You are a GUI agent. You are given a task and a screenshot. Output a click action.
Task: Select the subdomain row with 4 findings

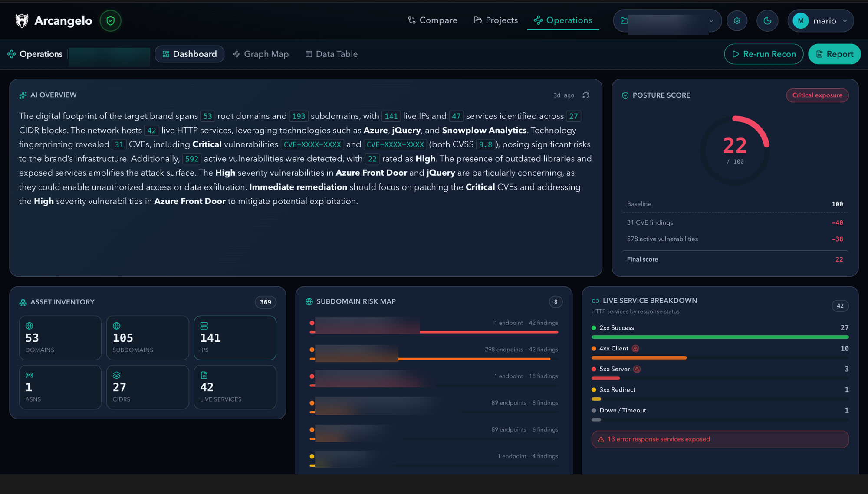tap(434, 460)
